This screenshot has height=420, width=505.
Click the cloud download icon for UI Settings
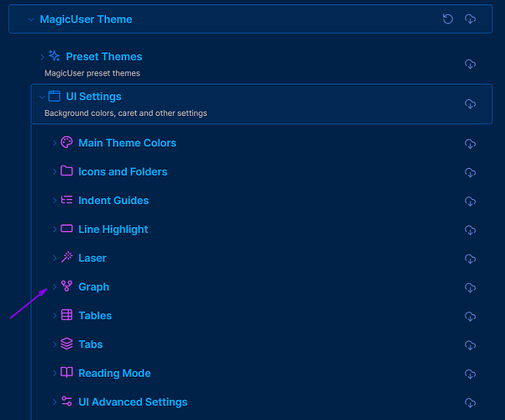(x=471, y=103)
